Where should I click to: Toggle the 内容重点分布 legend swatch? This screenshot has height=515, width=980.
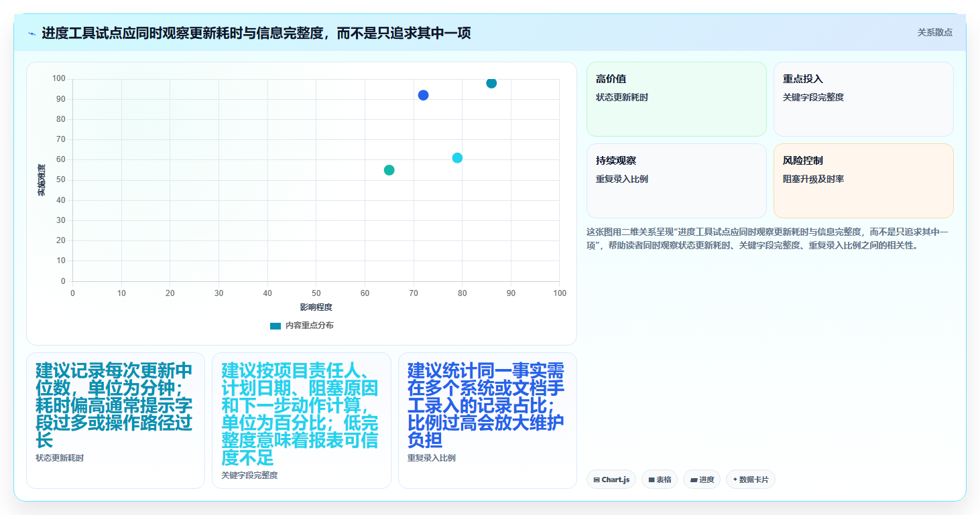click(x=275, y=325)
